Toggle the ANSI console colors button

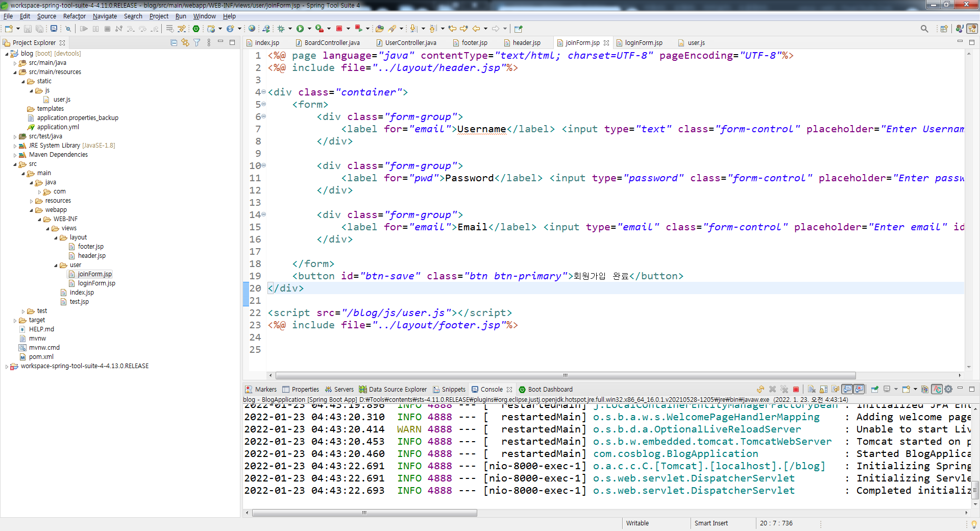(x=937, y=389)
